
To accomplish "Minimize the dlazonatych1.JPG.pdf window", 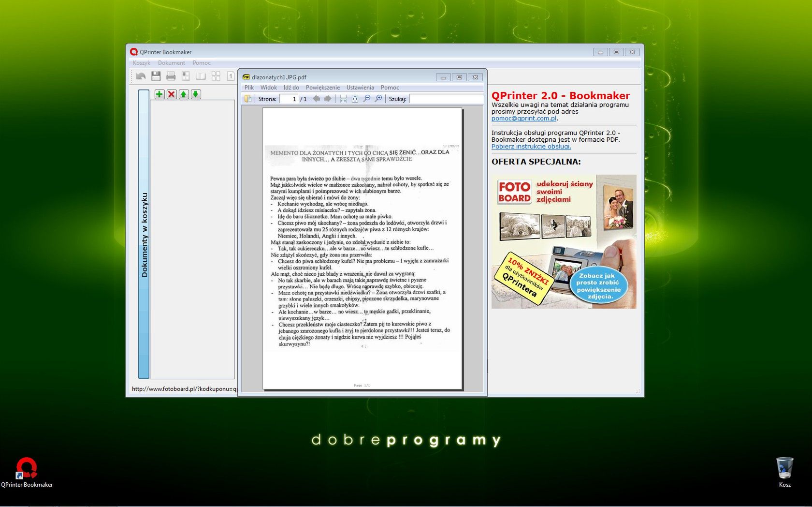I will 443,77.
